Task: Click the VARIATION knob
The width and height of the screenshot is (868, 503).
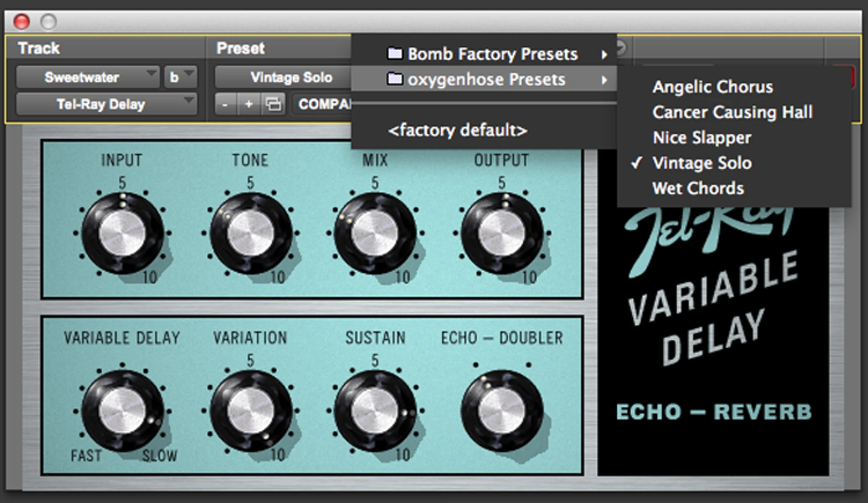Action: point(251,411)
